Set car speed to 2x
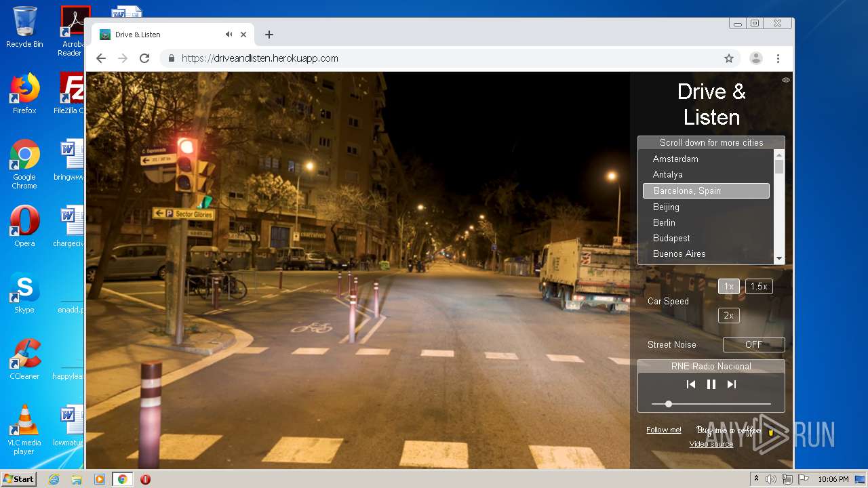 tap(728, 315)
